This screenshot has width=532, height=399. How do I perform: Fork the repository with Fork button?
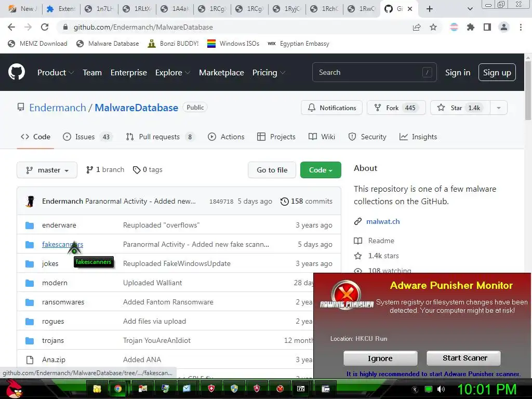tap(396, 108)
